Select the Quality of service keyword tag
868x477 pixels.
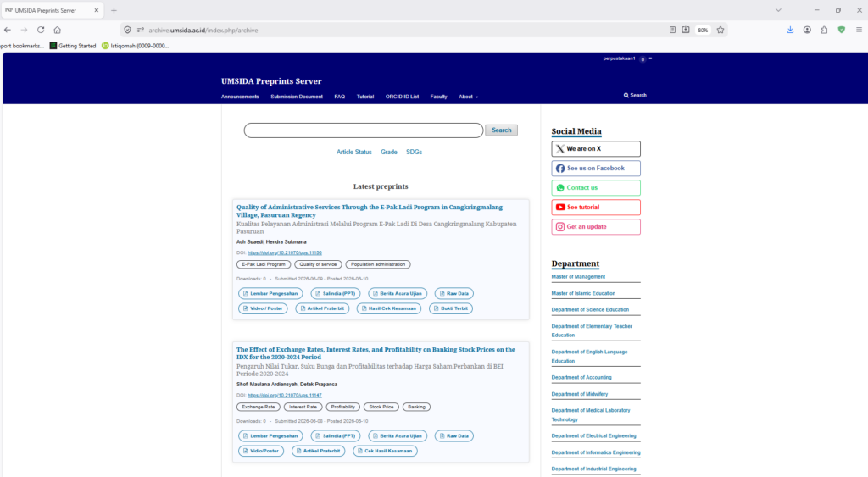point(318,264)
